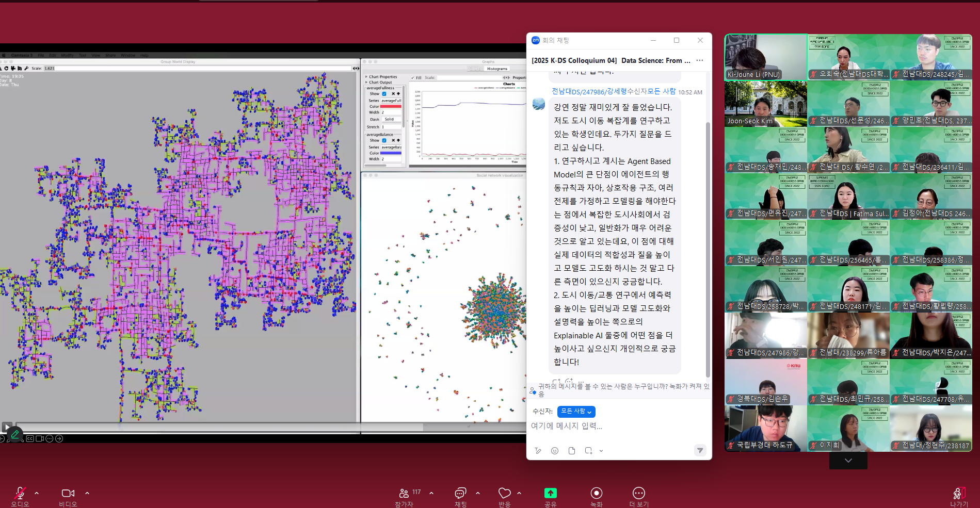Expand the screenshot options arrow in chat
This screenshot has height=508, width=980.
coord(601,451)
